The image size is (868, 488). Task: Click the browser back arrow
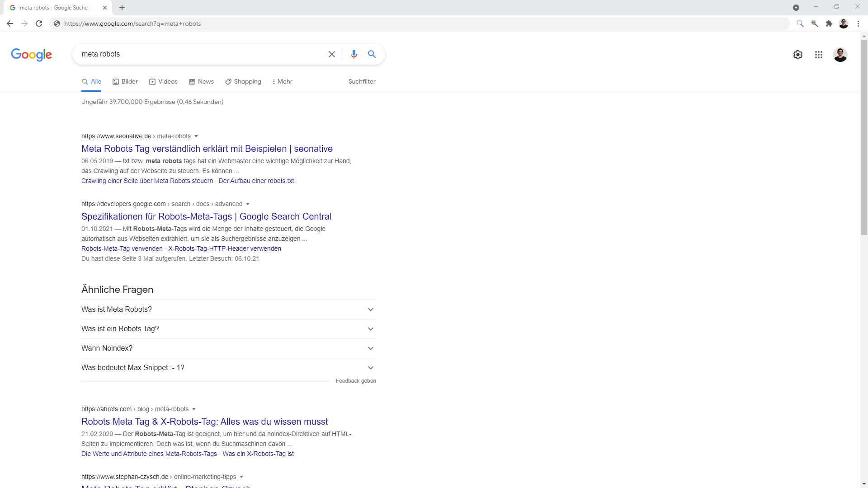coord(10,23)
